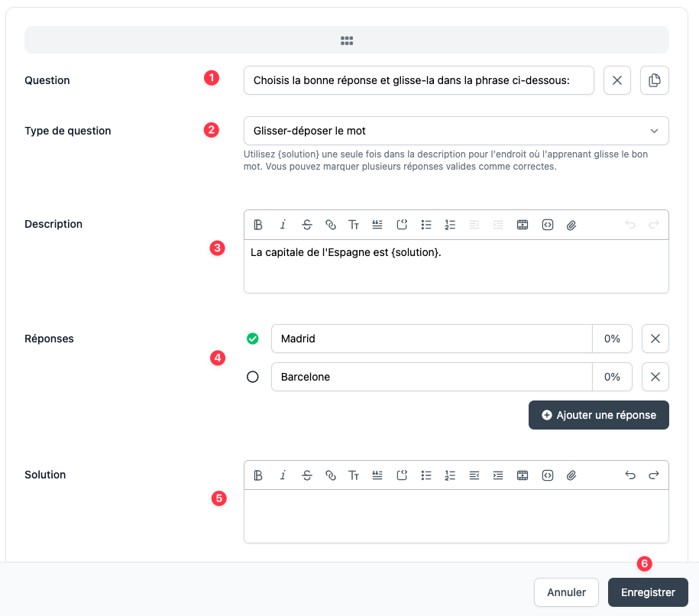The image size is (699, 616).
Task: Insert numbered list in Solution editor
Action: pos(450,475)
